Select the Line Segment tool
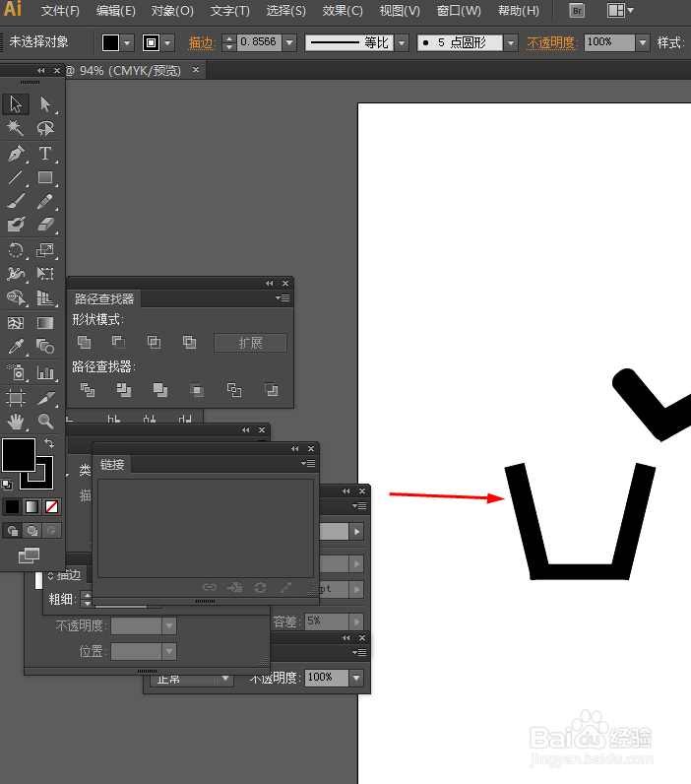This screenshot has width=691, height=784. click(x=16, y=177)
